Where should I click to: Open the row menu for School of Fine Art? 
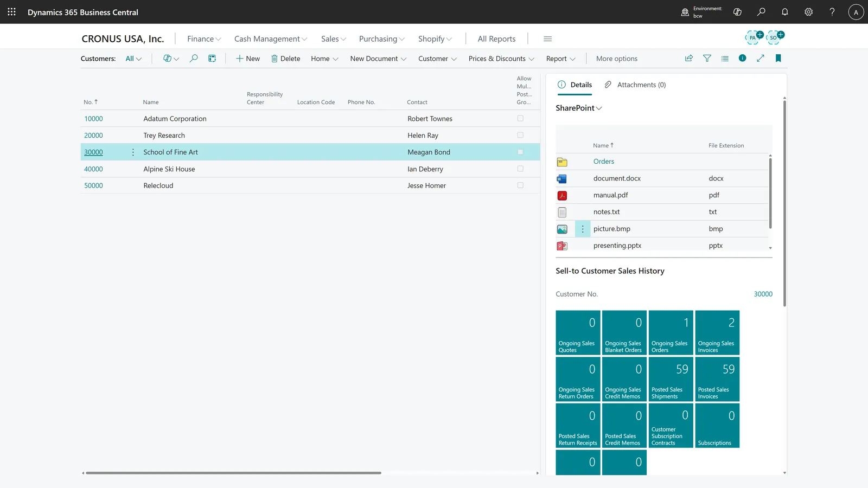tap(133, 152)
